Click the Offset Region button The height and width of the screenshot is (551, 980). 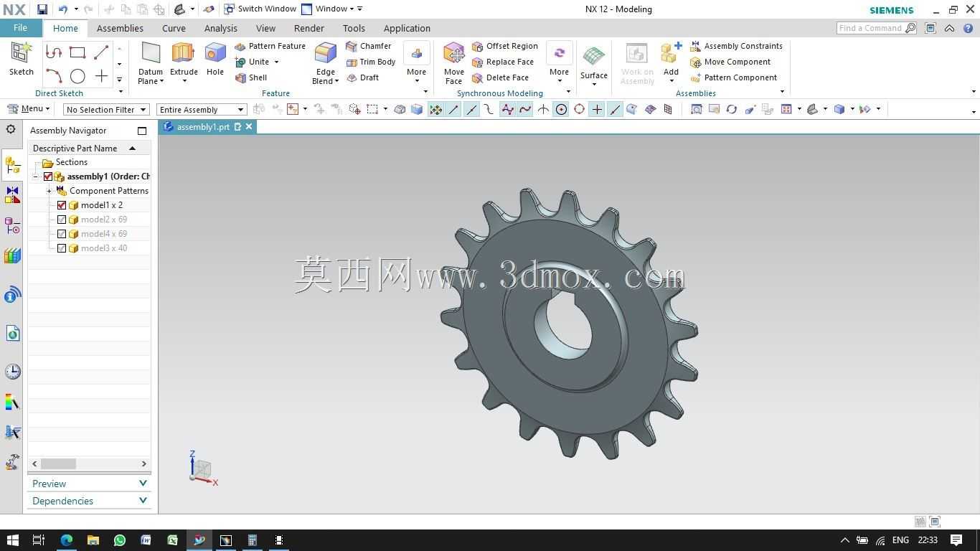(x=505, y=46)
